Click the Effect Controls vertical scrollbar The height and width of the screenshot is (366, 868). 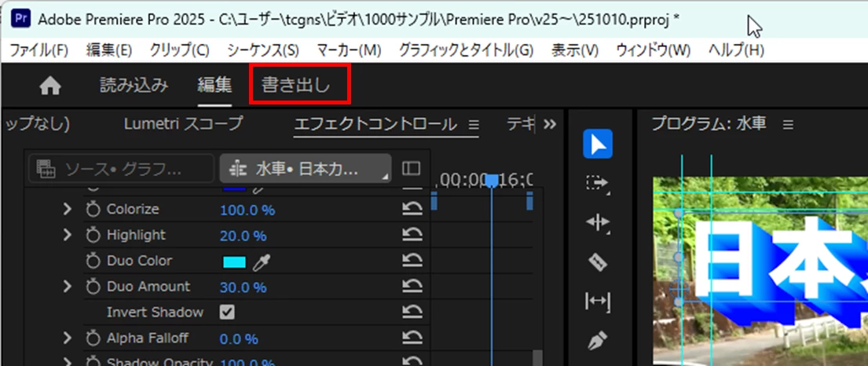point(536,357)
